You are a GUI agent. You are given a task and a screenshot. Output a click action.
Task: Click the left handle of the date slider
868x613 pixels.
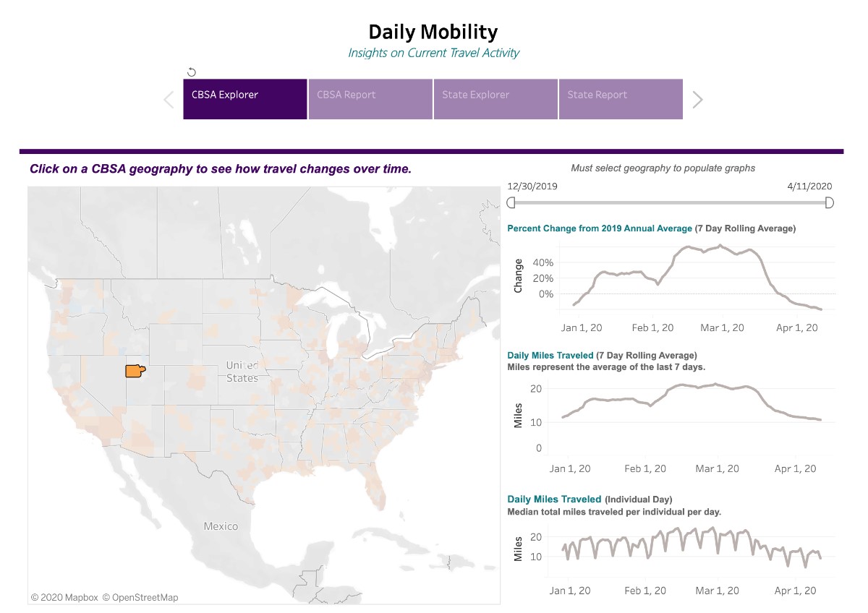pos(511,203)
